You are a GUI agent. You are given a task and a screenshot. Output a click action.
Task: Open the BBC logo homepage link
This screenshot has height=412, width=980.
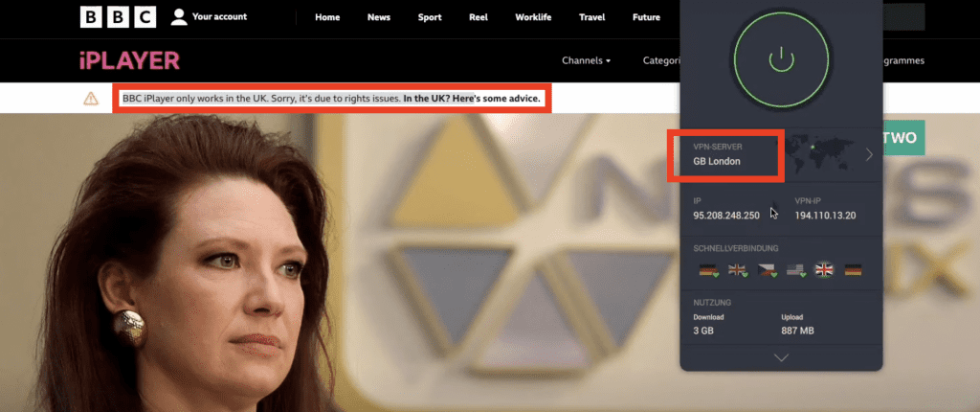pyautogui.click(x=118, y=17)
